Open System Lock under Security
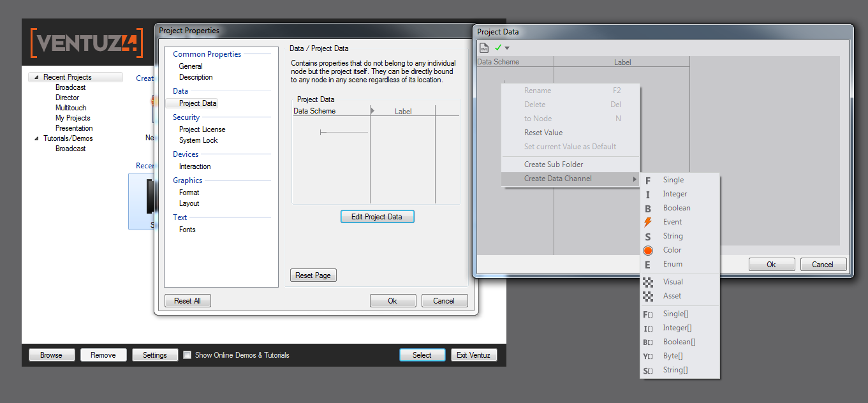Screen dimensions: 868x403 click(198, 140)
